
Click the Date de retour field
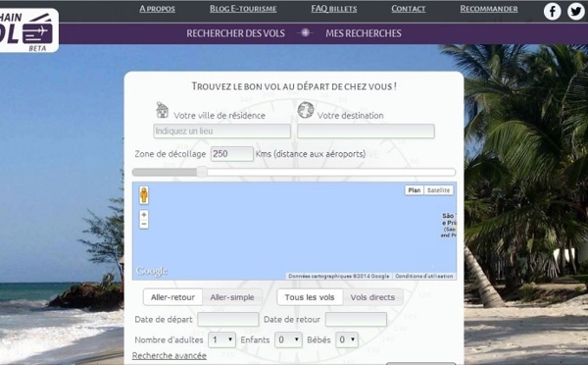[356, 320]
